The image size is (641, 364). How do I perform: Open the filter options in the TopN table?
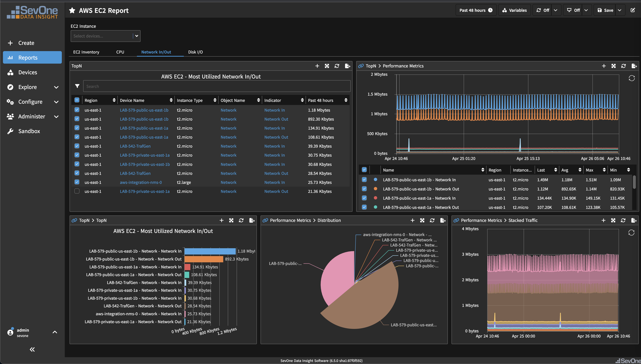point(77,86)
